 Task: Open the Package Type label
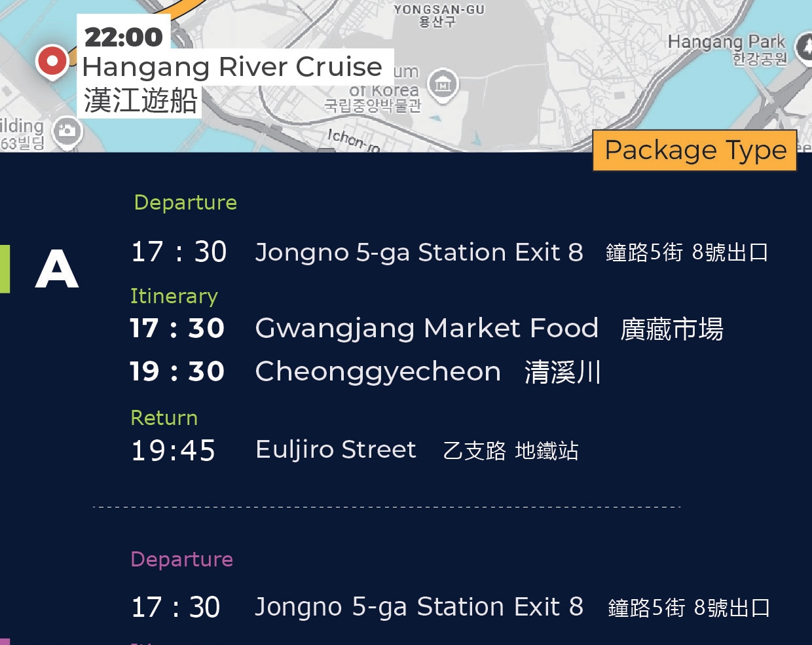pos(695,151)
